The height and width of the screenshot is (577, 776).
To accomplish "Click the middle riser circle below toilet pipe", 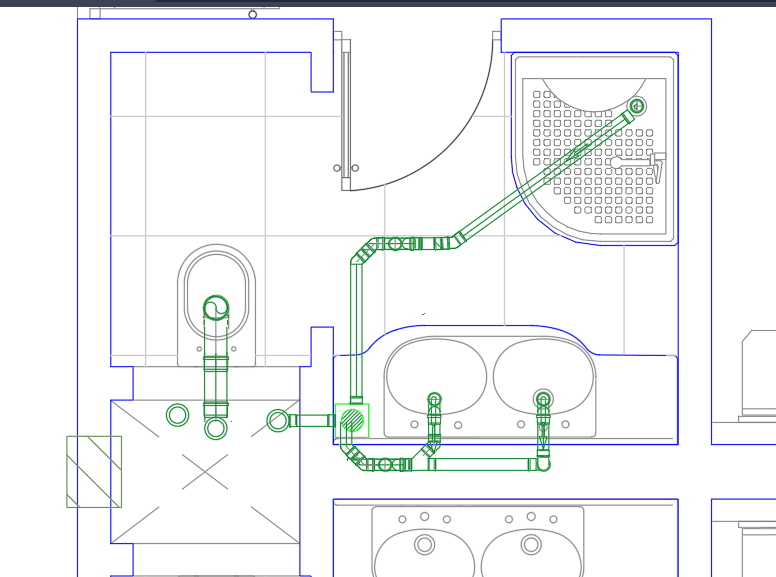I will point(216,428).
